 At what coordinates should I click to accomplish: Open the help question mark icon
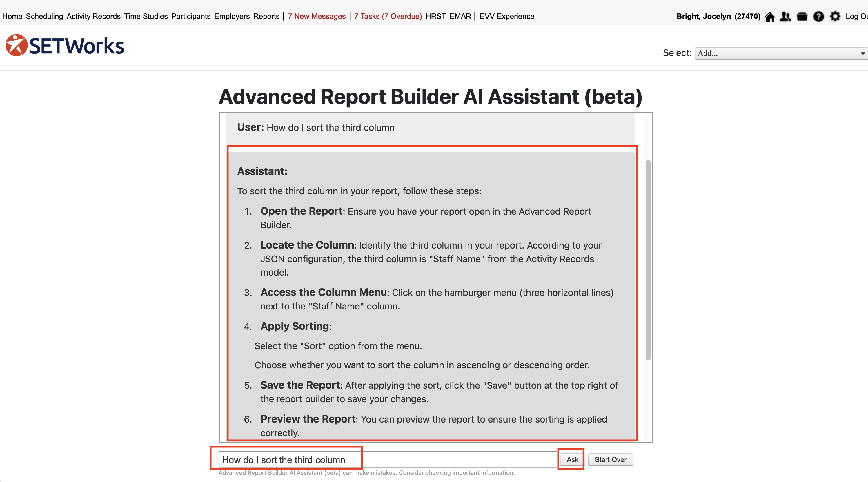[x=818, y=16]
